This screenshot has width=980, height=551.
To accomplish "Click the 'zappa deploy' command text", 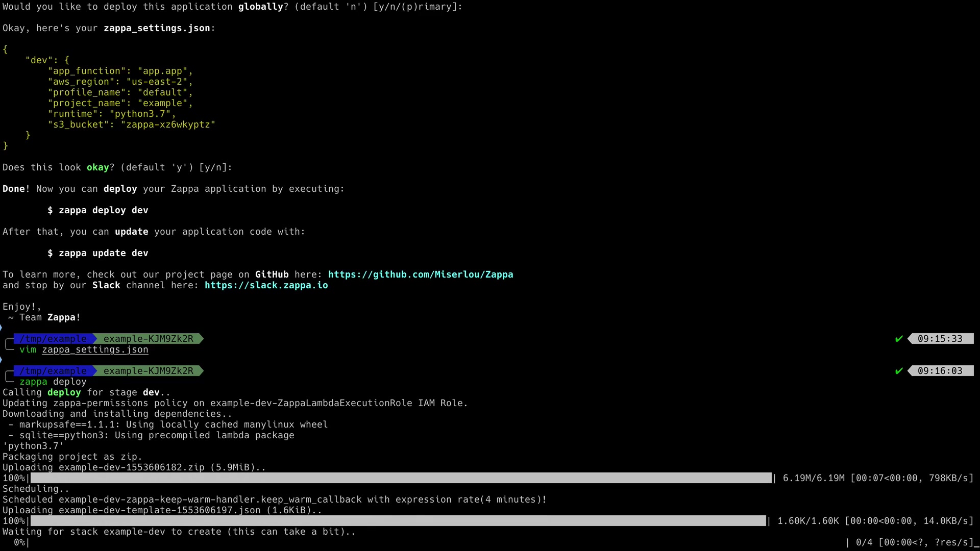I will tap(53, 382).
